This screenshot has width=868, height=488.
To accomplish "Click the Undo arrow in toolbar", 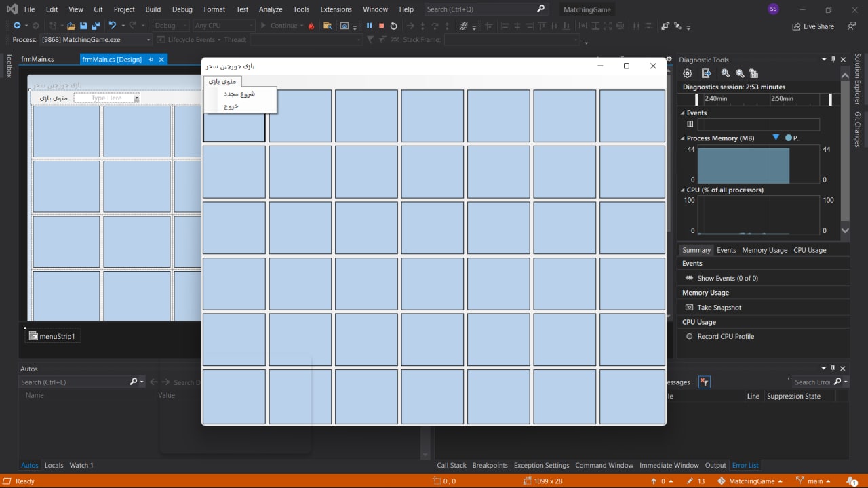I will click(113, 26).
